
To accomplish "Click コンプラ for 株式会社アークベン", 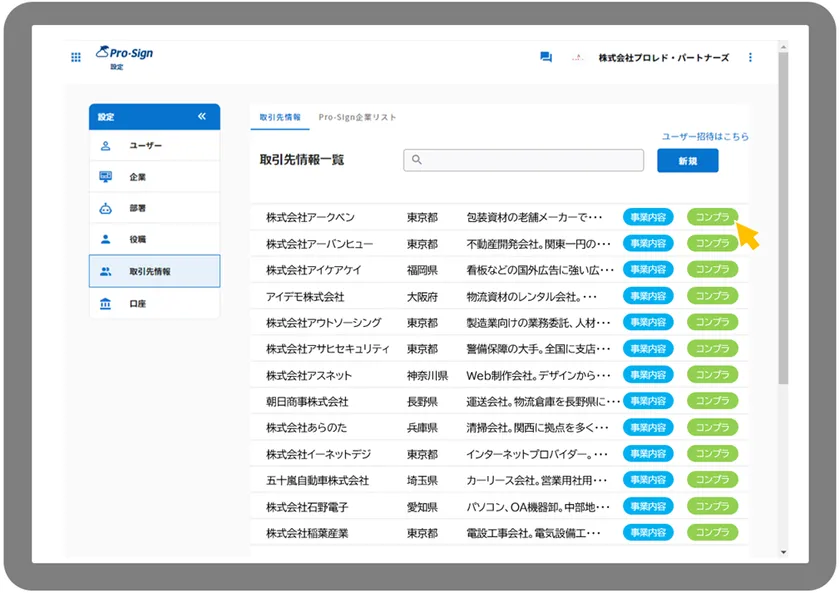I will [712, 217].
